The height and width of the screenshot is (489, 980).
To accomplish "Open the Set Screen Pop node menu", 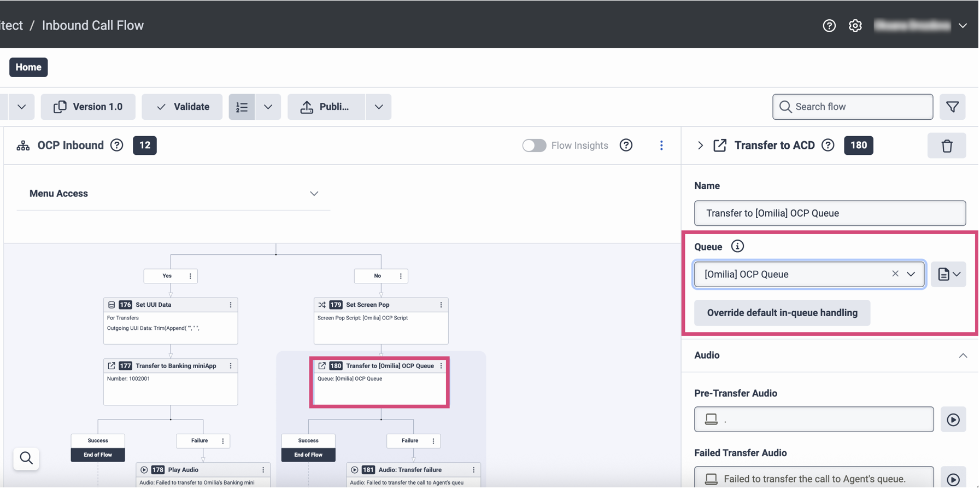I will click(441, 305).
